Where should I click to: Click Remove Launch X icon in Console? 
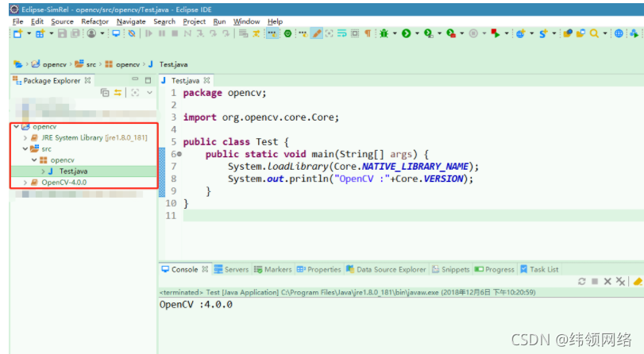607,281
